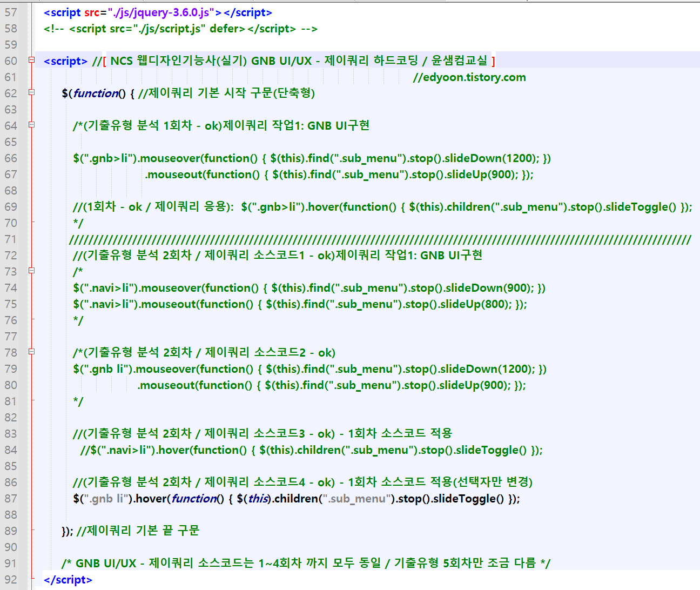This screenshot has width=700, height=590.
Task: Click the jquery-3.6.0.js source path
Action: tap(164, 12)
